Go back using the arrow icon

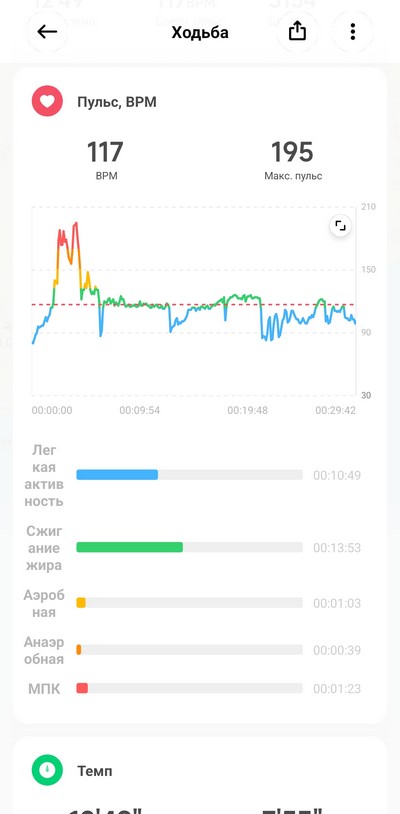(x=47, y=32)
